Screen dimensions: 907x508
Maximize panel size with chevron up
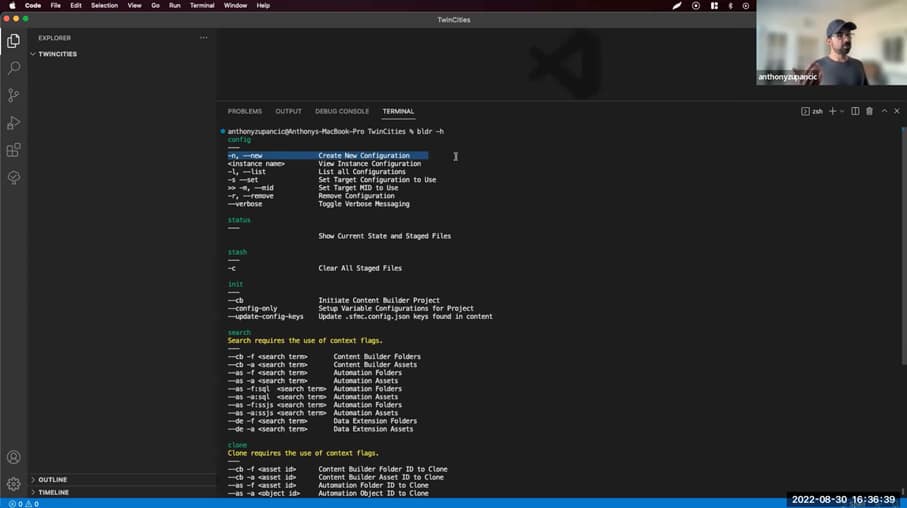[x=884, y=111]
